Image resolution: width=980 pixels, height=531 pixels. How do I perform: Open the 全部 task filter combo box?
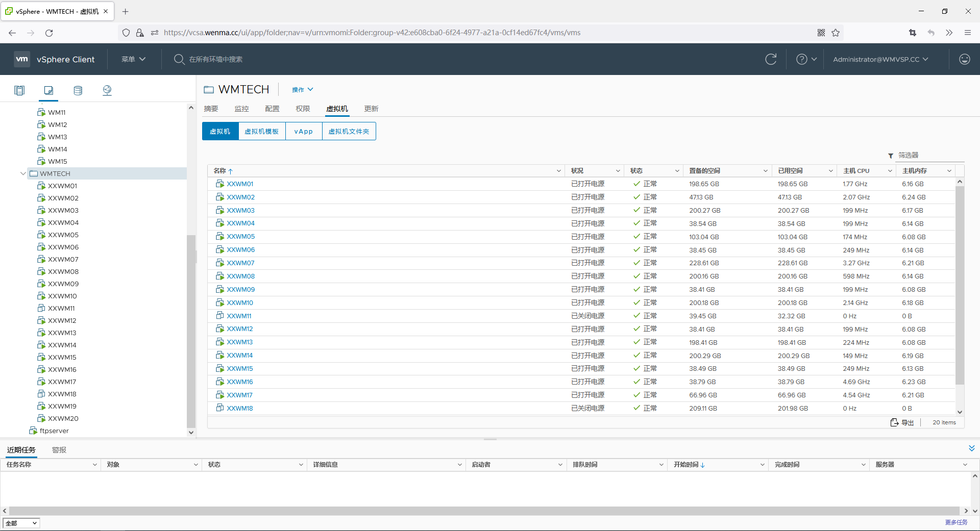click(x=21, y=523)
